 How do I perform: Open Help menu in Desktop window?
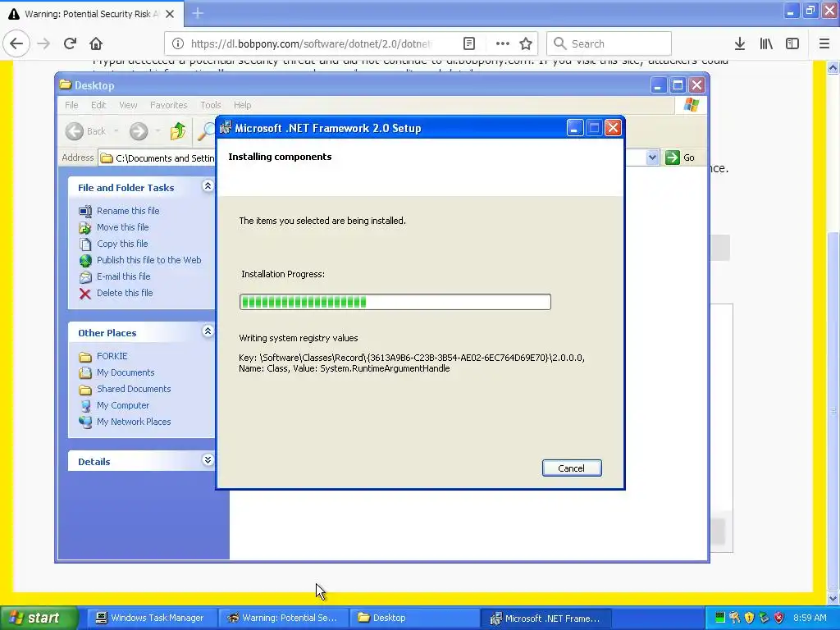[242, 105]
